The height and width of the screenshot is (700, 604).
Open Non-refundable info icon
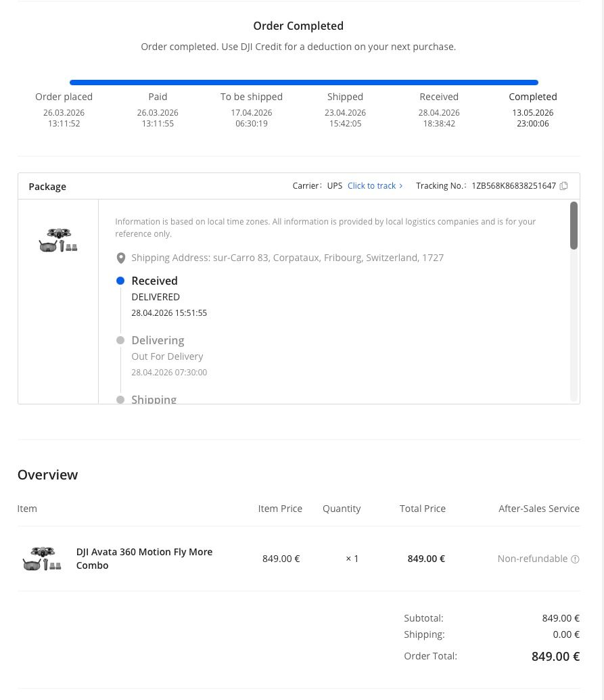click(575, 559)
